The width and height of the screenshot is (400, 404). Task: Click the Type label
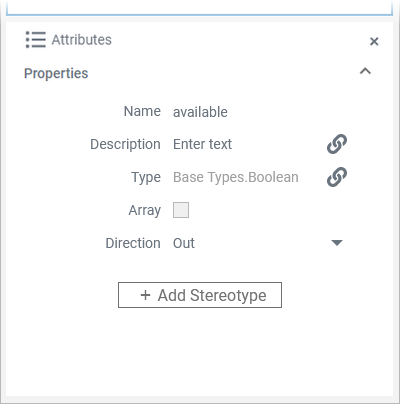coord(146,177)
